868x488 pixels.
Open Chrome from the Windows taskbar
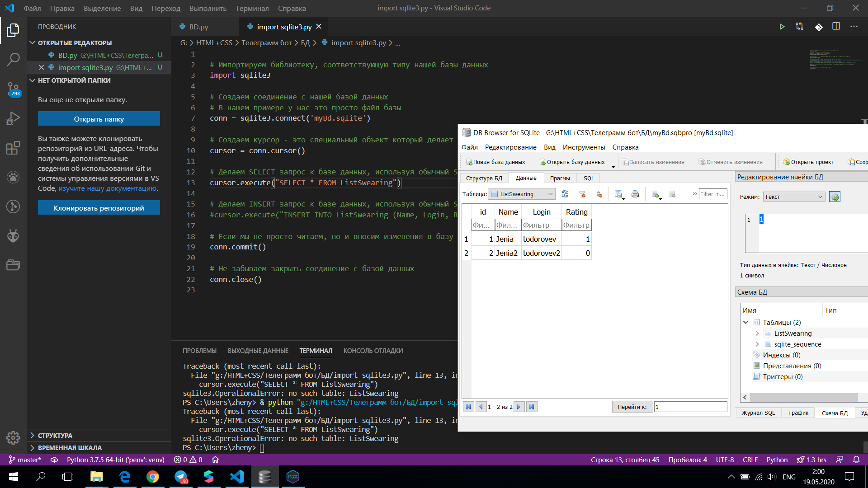point(152,477)
